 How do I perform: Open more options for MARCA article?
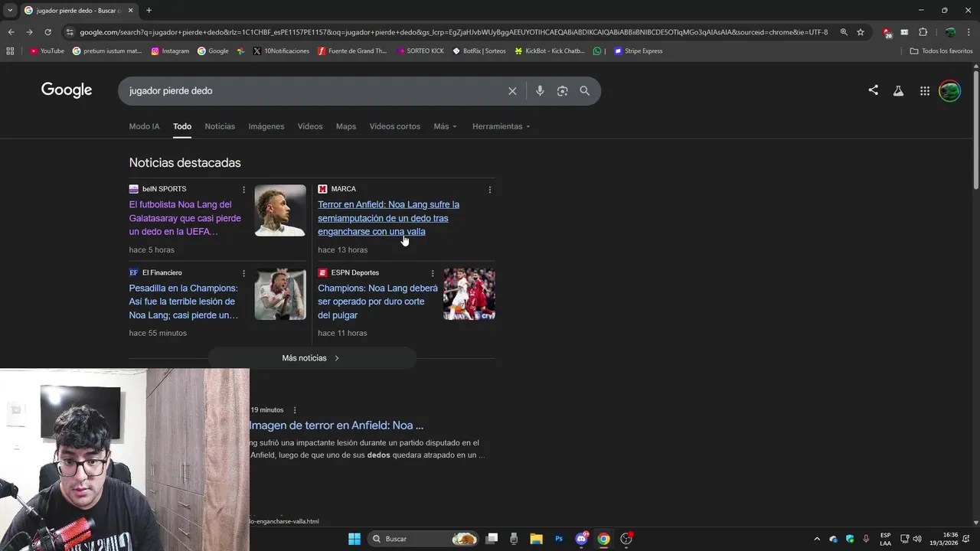490,190
